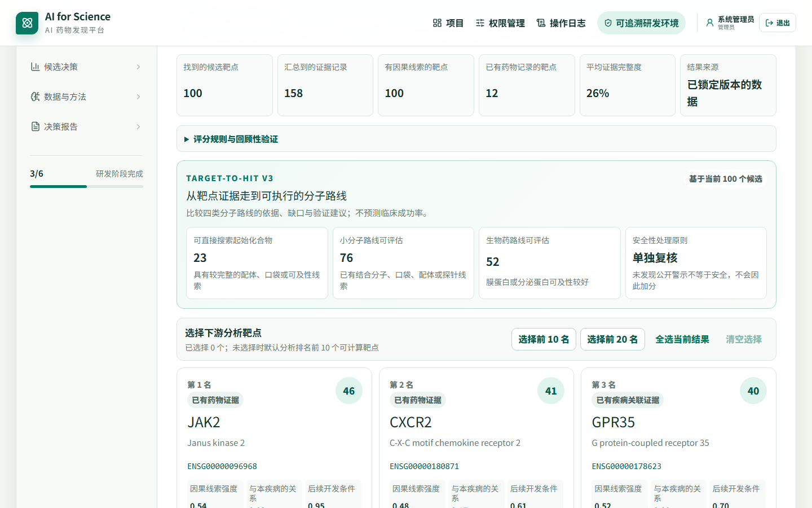Screen dimensions: 812x508
Task: Click 选择前 10 名 button
Action: pos(544,339)
